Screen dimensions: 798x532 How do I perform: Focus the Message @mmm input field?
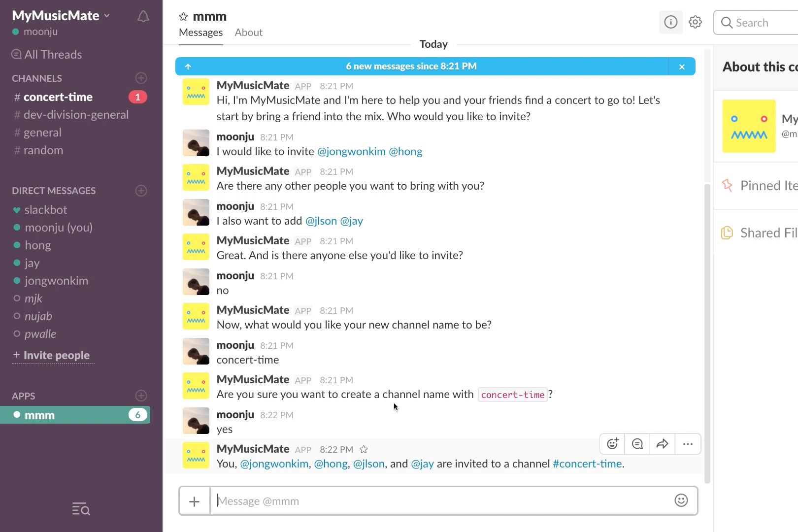438,501
